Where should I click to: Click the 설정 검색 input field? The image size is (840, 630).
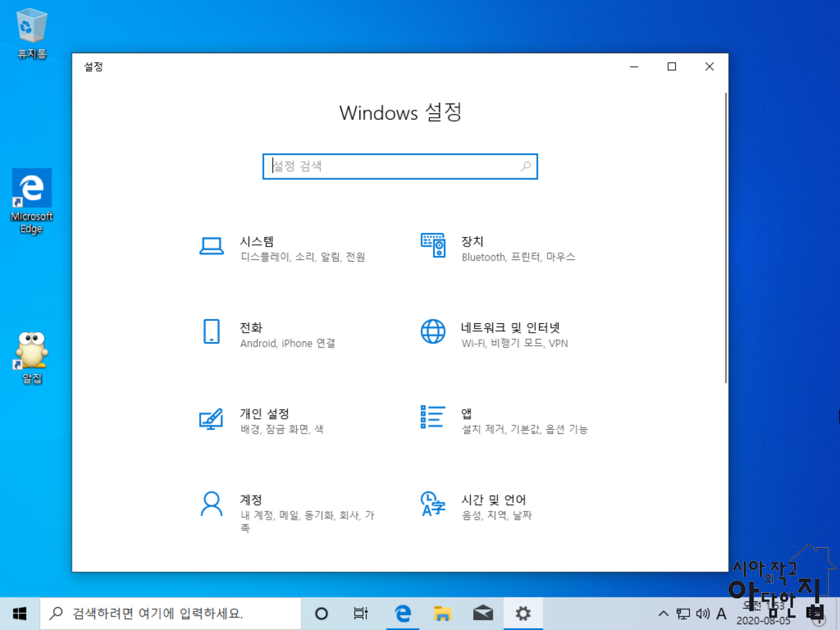coord(400,166)
